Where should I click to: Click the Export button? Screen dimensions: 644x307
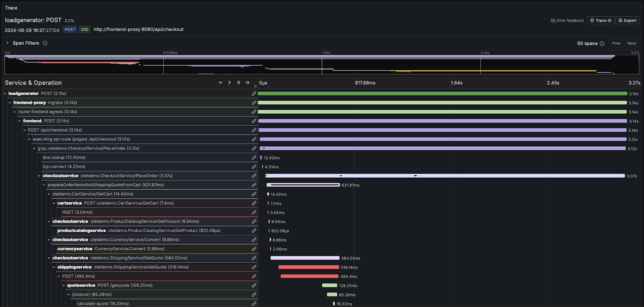tap(627, 21)
